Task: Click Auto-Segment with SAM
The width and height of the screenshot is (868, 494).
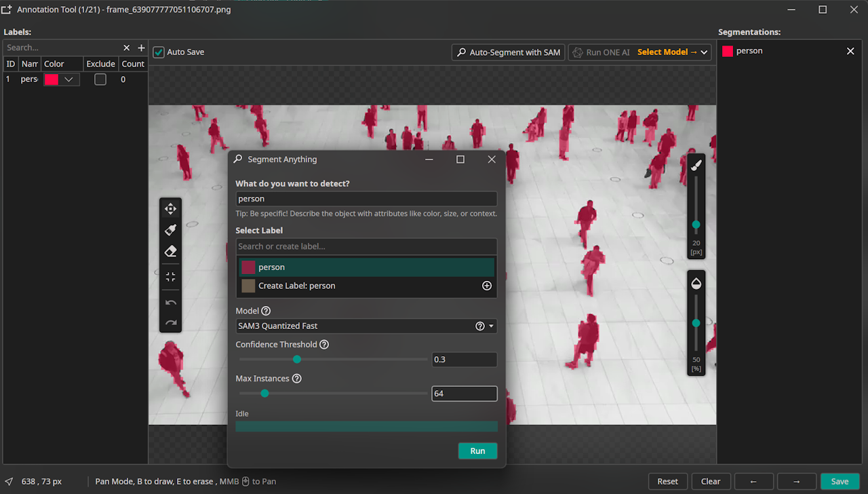Action: pyautogui.click(x=507, y=52)
